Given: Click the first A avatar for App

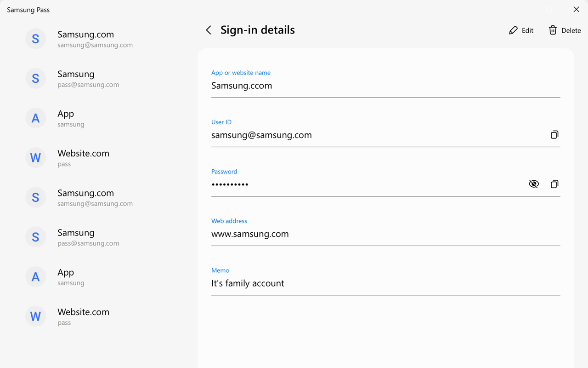Looking at the screenshot, I should tap(35, 118).
